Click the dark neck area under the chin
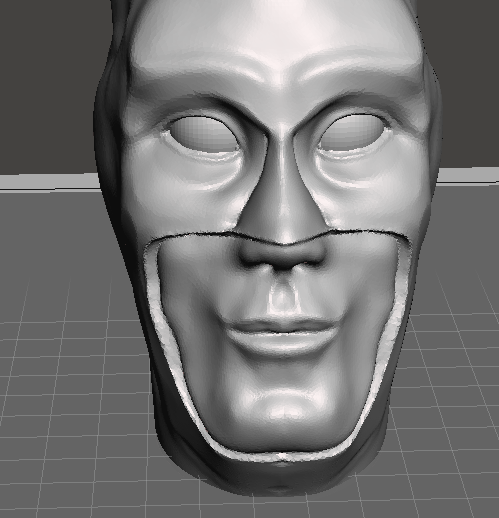Screen dimensions: 499x518 [x=280, y=477]
